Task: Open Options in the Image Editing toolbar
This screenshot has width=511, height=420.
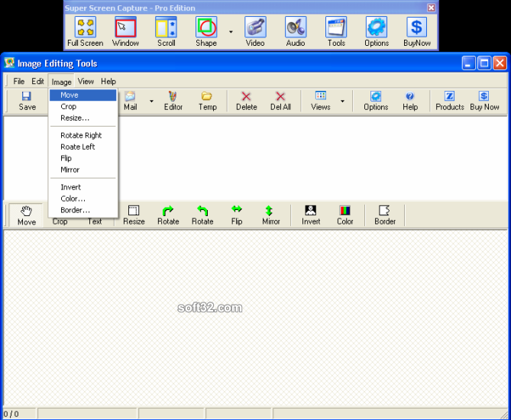Action: (x=376, y=101)
